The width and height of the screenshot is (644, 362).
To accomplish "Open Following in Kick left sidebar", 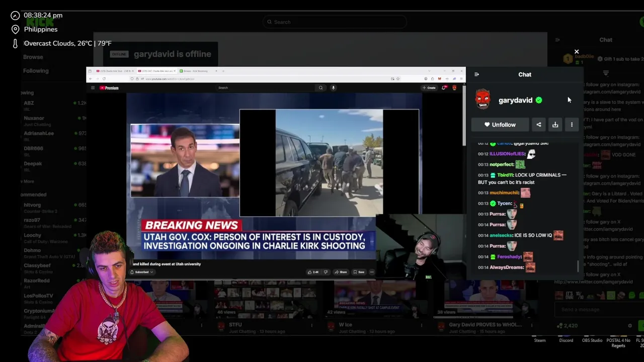I will (x=36, y=71).
